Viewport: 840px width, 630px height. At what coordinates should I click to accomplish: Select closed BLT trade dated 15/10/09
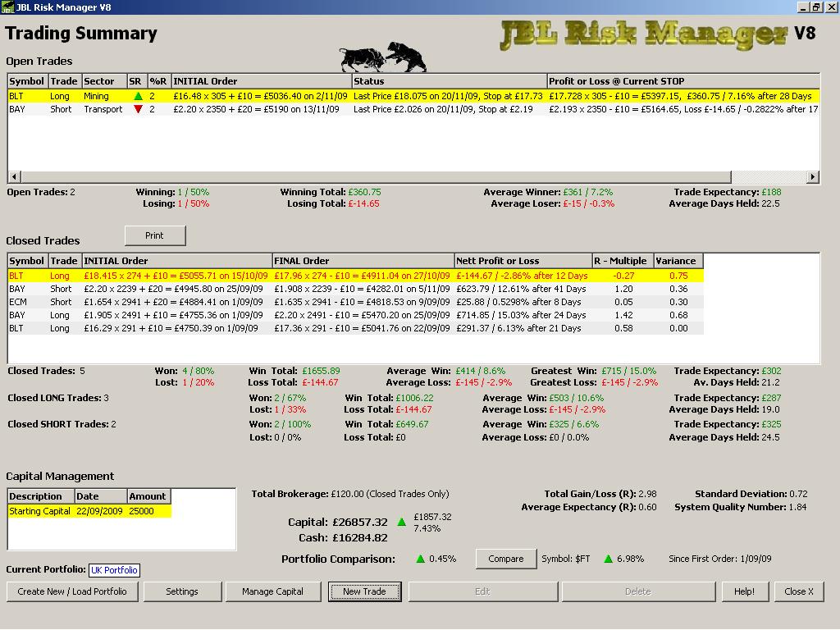point(356,276)
